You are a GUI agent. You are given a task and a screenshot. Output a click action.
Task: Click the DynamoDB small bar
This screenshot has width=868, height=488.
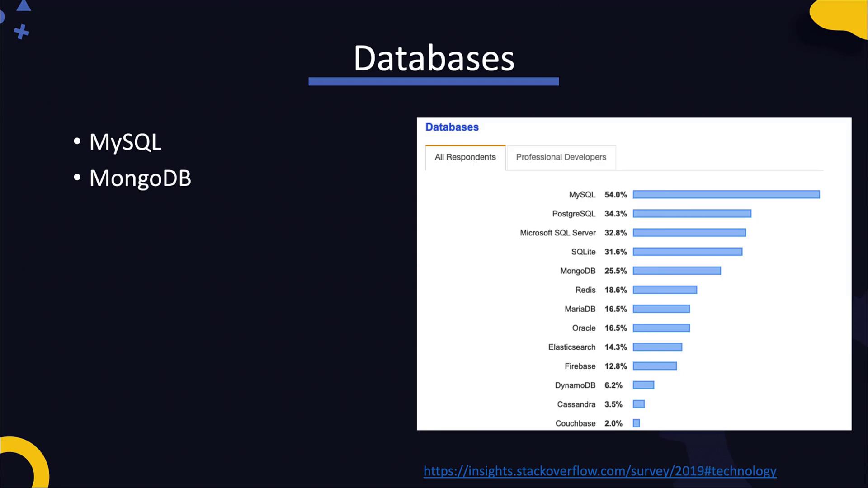coord(643,385)
